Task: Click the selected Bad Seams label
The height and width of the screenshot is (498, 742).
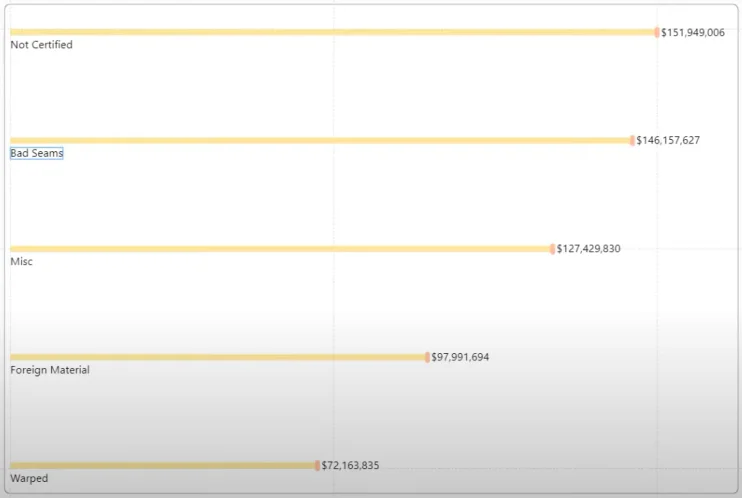Action: (36, 153)
